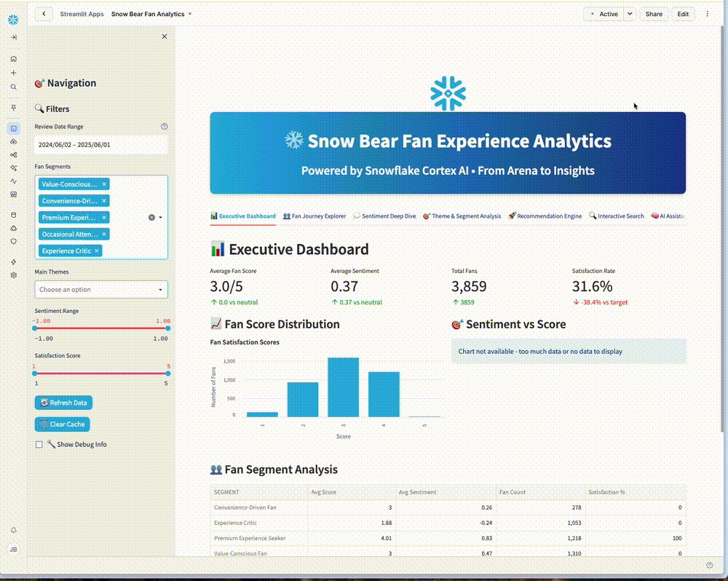The image size is (728, 581).
Task: Open the Main Themes dropdown
Action: click(101, 290)
